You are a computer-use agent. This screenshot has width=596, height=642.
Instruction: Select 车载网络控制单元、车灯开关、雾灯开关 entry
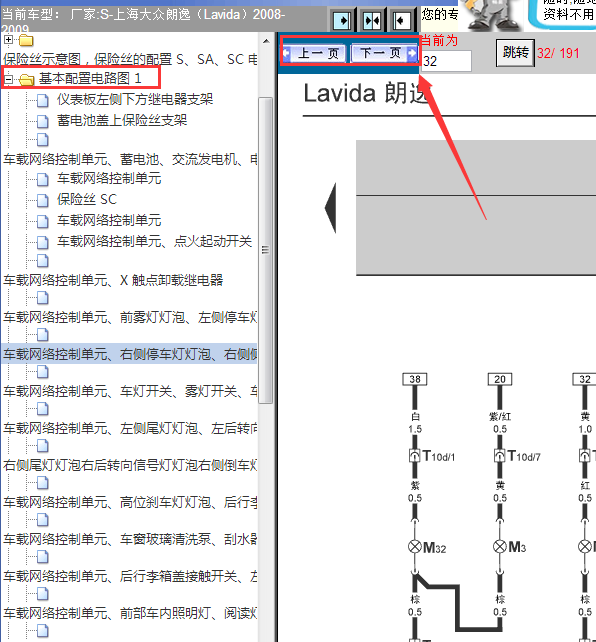(130, 391)
